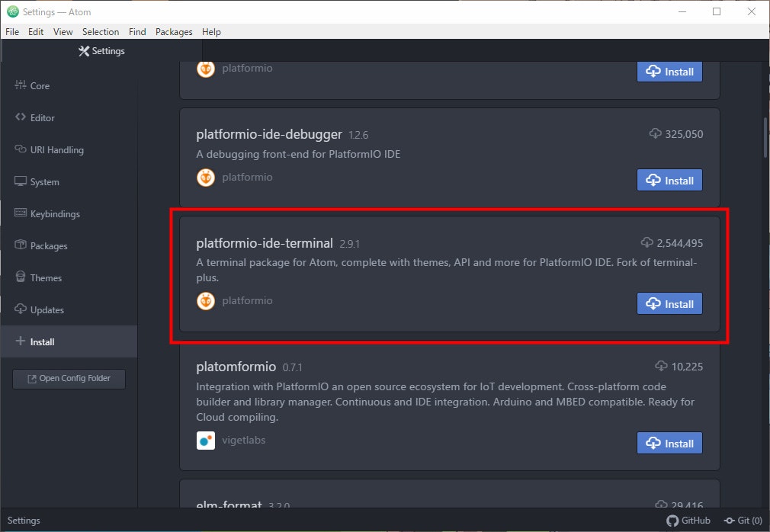Open the Edit menu
Image resolution: width=770 pixels, height=532 pixels.
(36, 32)
